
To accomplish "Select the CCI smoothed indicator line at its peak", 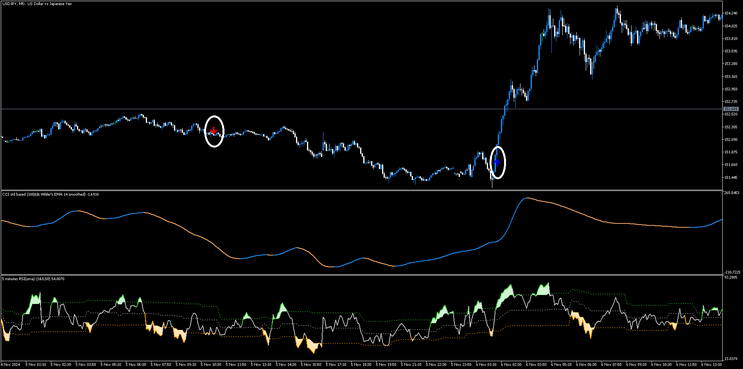I will (526, 198).
